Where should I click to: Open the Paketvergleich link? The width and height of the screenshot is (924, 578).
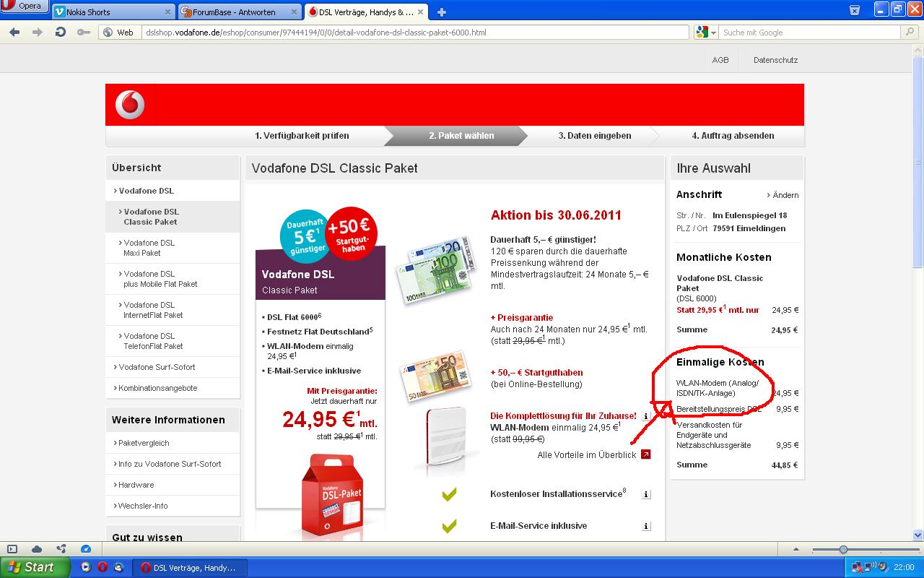point(143,443)
